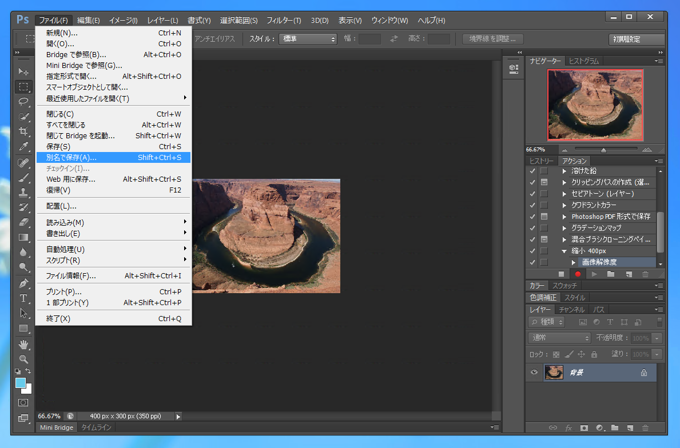Select the Brush tool

pyautogui.click(x=23, y=178)
